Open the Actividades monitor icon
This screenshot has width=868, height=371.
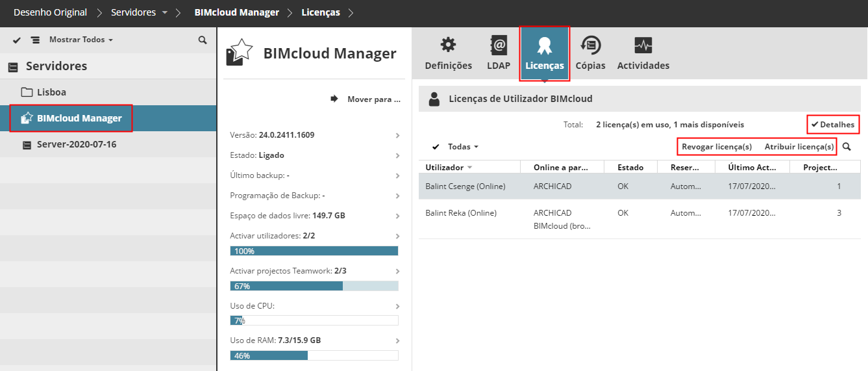click(643, 45)
